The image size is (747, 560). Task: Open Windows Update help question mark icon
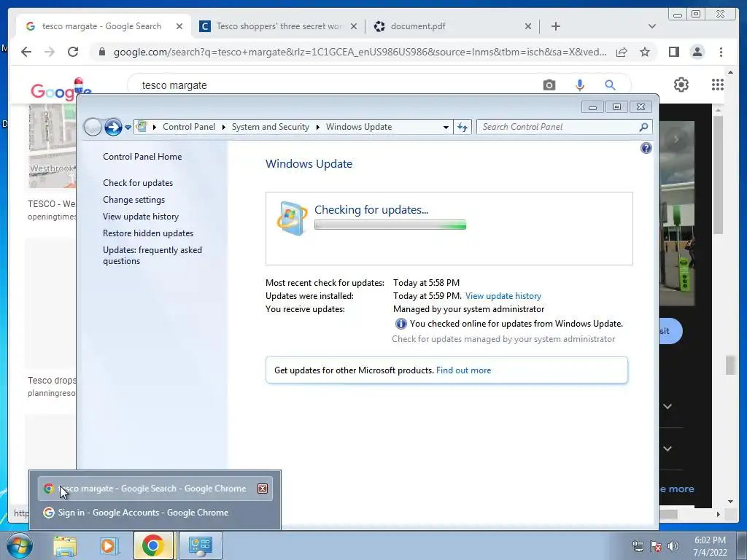[646, 148]
